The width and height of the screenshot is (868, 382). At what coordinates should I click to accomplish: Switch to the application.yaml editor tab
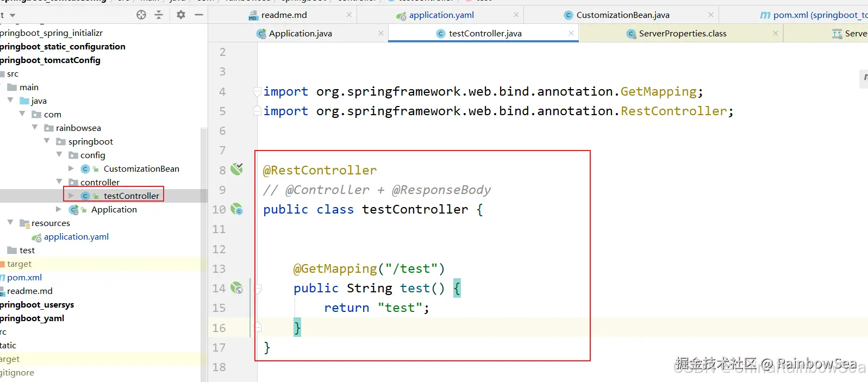tap(441, 15)
